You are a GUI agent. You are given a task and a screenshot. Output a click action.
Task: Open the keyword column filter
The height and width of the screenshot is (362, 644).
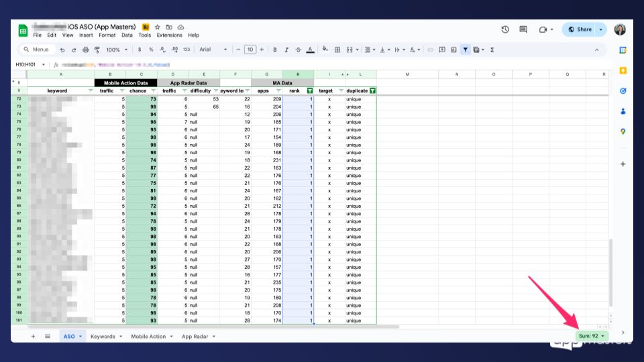click(x=91, y=90)
